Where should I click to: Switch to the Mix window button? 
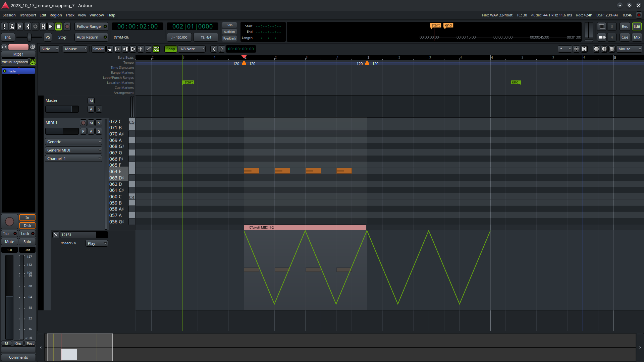(637, 37)
